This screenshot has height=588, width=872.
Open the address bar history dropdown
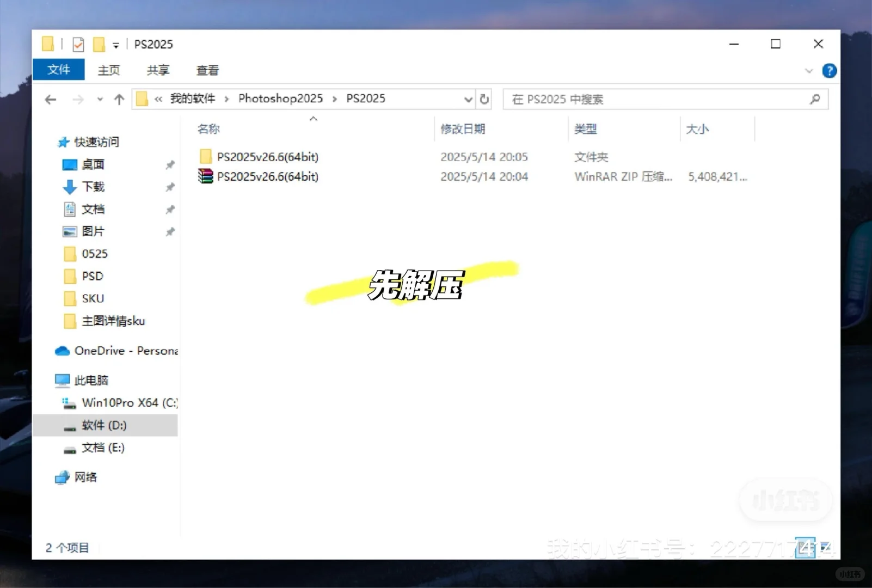click(x=468, y=99)
